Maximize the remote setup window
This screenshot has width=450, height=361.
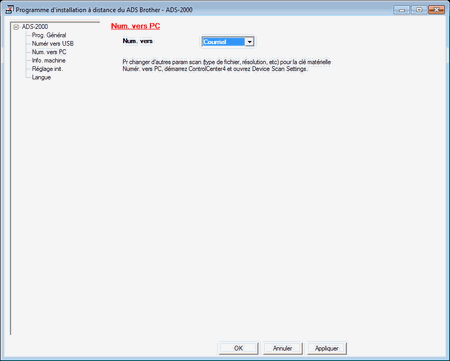tap(419, 10)
